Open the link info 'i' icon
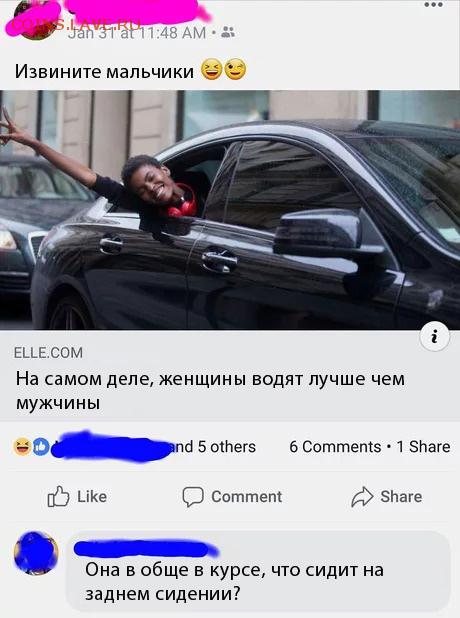460x618 pixels. pyautogui.click(x=434, y=337)
